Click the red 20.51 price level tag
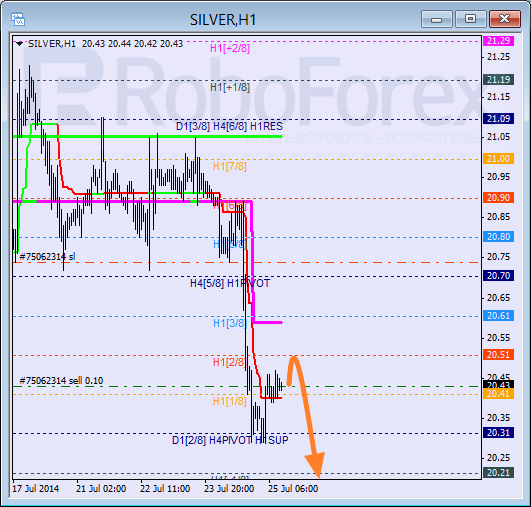The image size is (531, 507). pyautogui.click(x=498, y=355)
